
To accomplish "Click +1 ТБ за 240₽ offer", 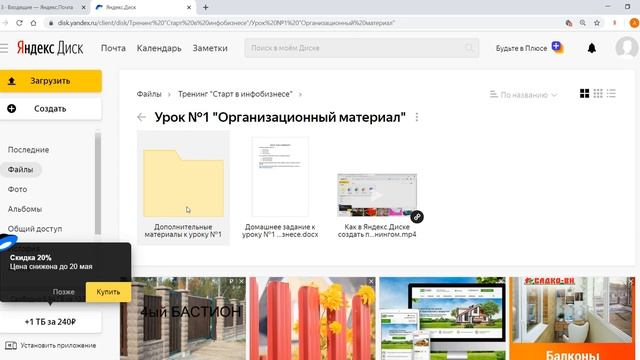I will [50, 322].
